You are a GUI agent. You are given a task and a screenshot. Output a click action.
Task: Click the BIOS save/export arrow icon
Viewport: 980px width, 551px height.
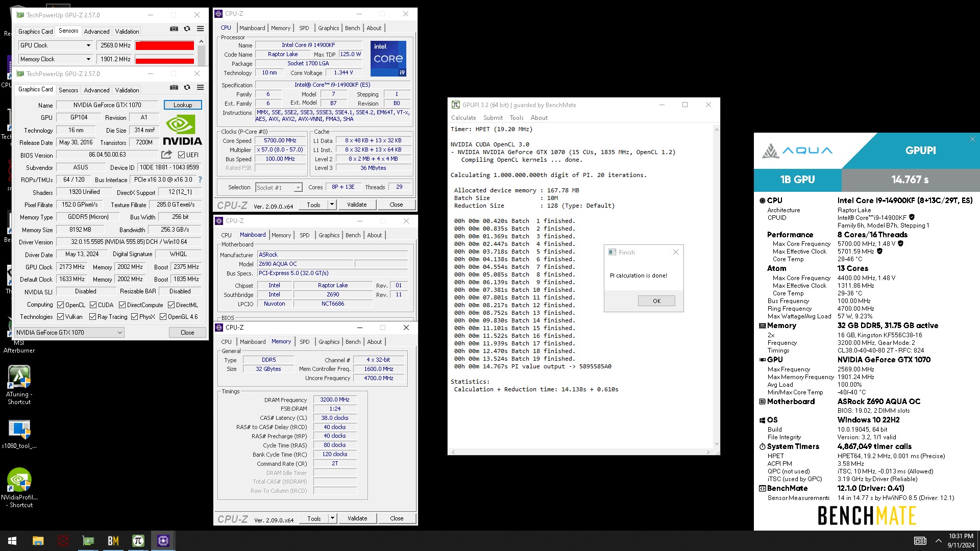pos(166,154)
